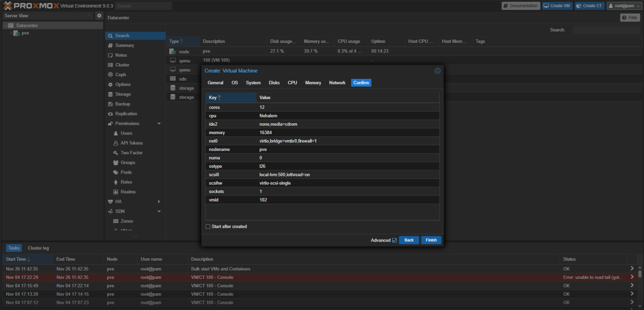
Task: Click the Replication icon in sidebar
Action: (110, 114)
